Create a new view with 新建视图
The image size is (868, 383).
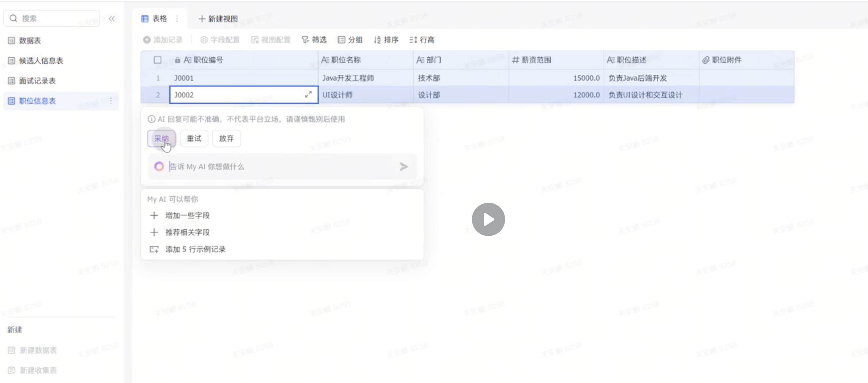pyautogui.click(x=218, y=19)
